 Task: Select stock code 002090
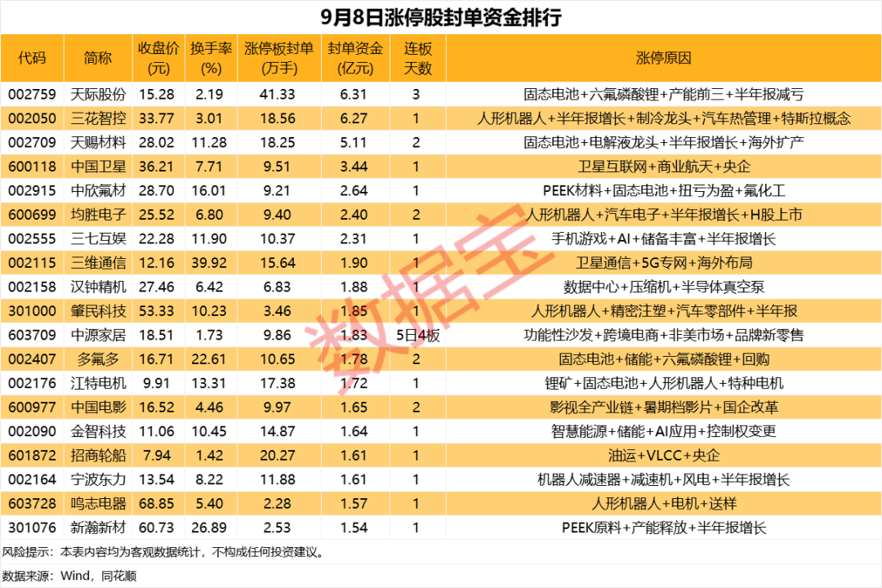(32, 431)
